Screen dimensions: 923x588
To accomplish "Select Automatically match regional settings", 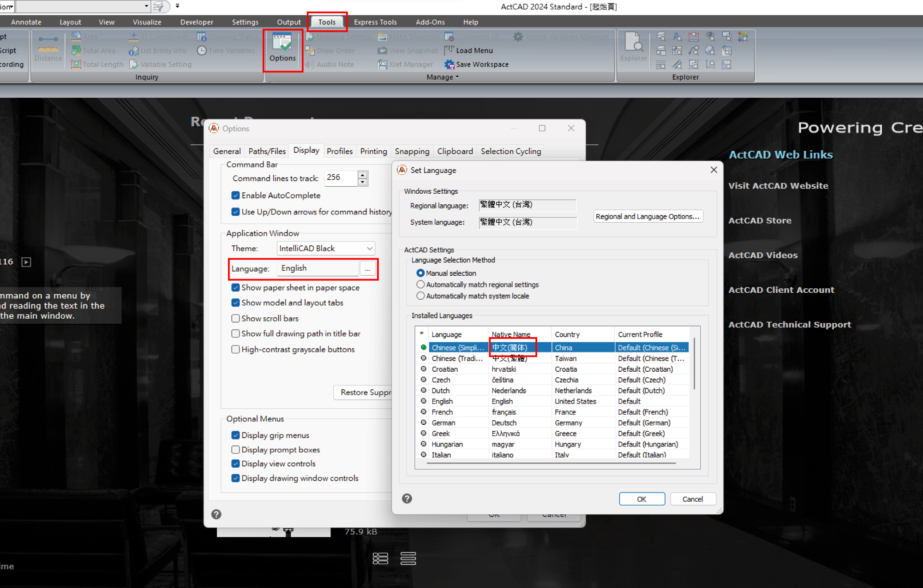I will (420, 285).
